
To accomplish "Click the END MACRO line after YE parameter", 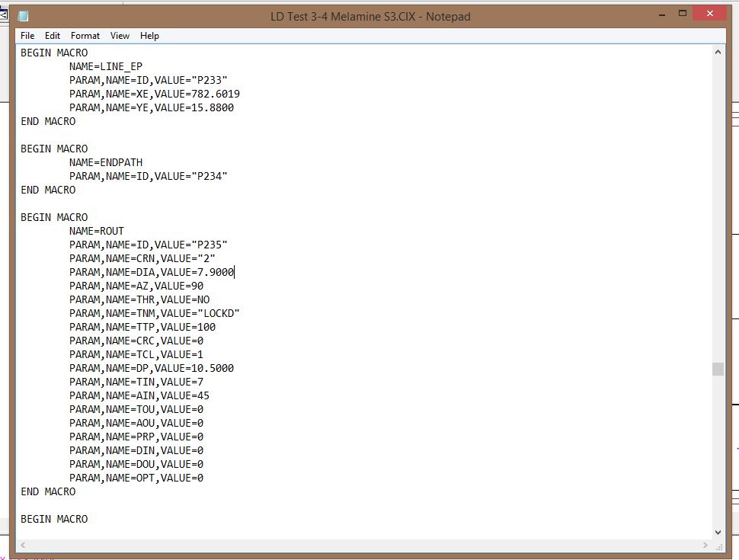I will tap(48, 122).
